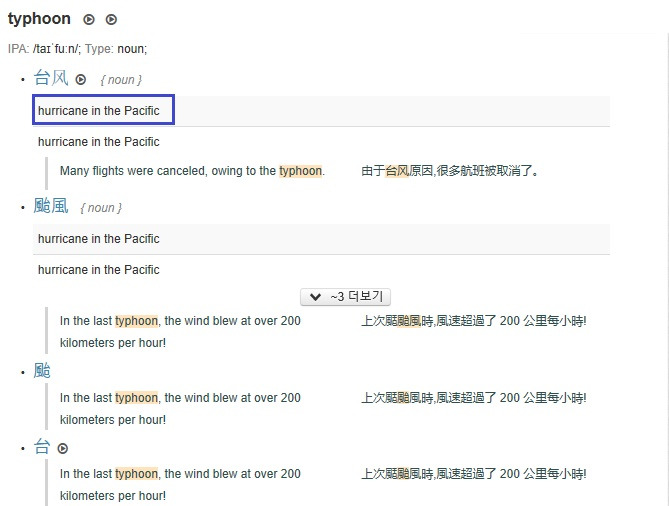The image size is (669, 506).
Task: Click unshaded 'hurricane in the Pacific' under 颱風
Action: click(99, 270)
